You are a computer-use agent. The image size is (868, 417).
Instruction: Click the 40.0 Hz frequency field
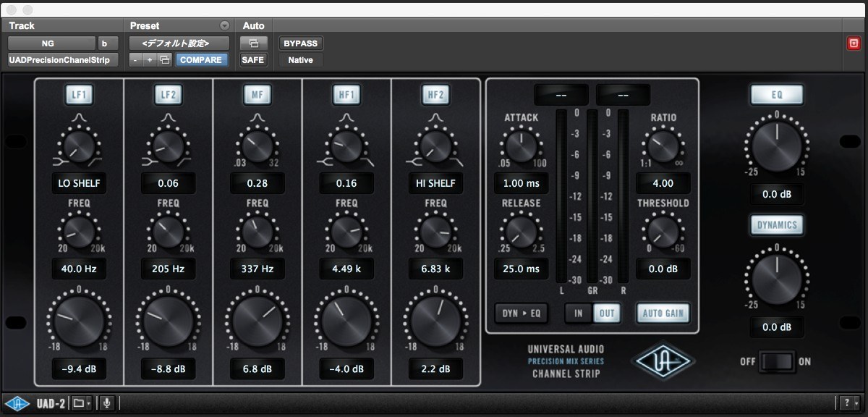[79, 269]
